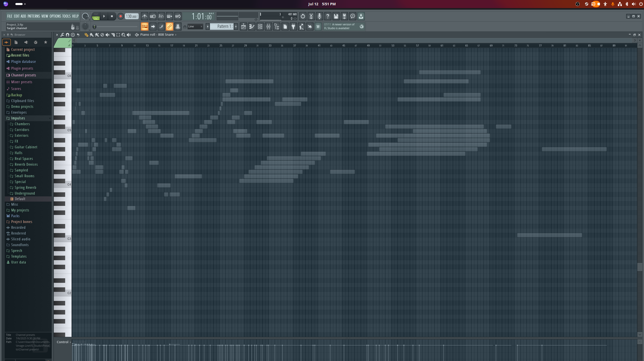644x361 pixels.
Task: Save project with the floppy disk icon
Action: coord(336,16)
